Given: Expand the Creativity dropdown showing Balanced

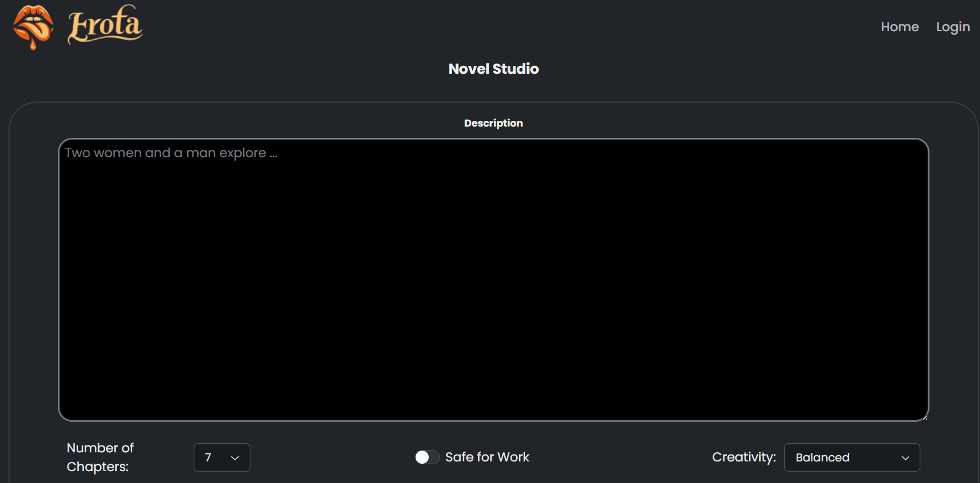Looking at the screenshot, I should 851,457.
